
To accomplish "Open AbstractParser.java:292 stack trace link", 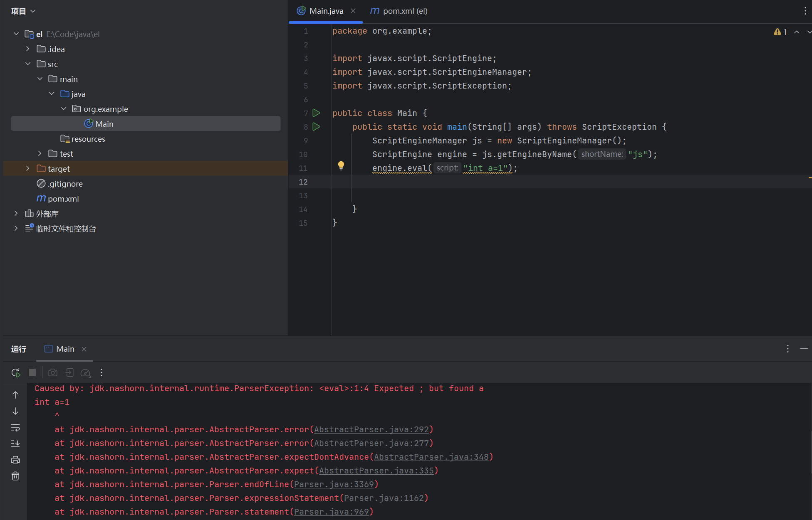I will pos(371,429).
